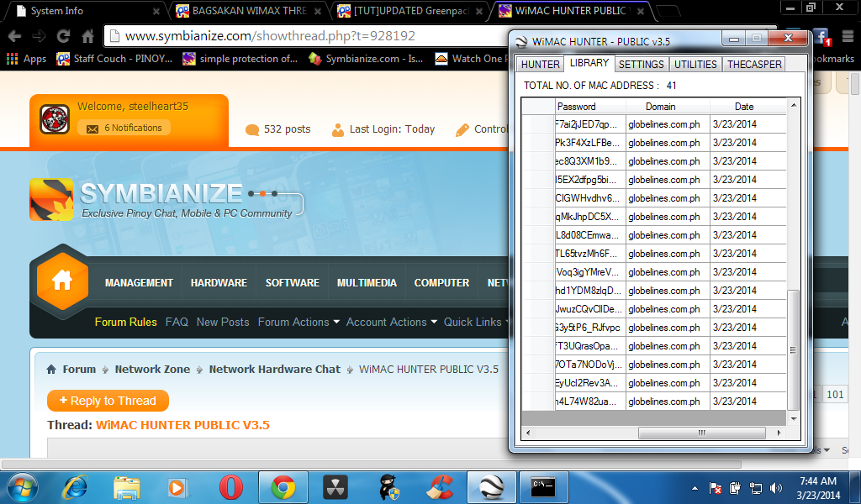Open the New Posts link

(x=223, y=322)
